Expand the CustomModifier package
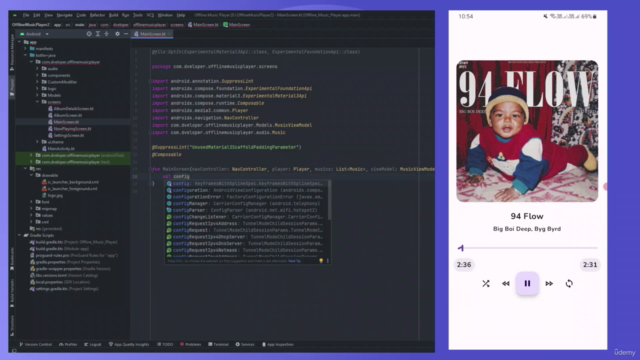The image size is (640, 360). [x=38, y=82]
